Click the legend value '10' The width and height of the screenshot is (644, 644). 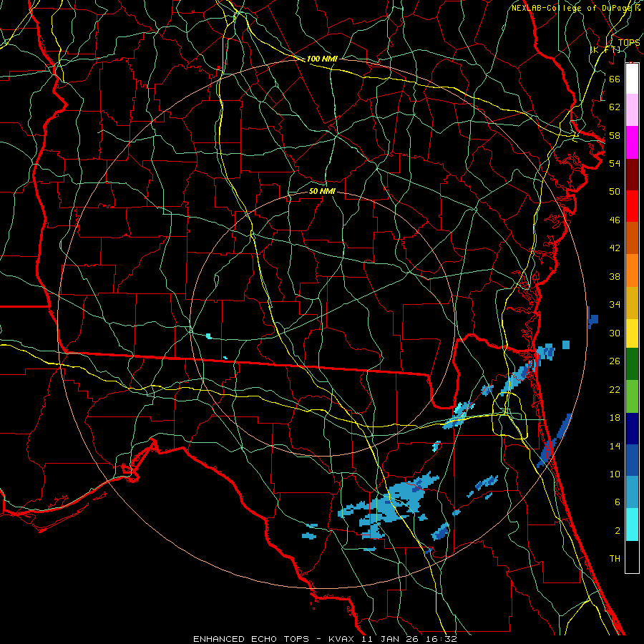click(x=615, y=474)
